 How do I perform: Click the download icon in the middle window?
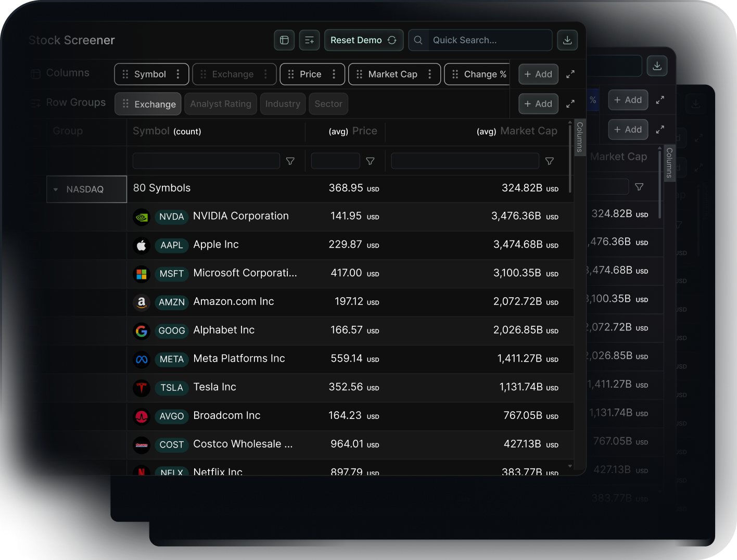[657, 66]
